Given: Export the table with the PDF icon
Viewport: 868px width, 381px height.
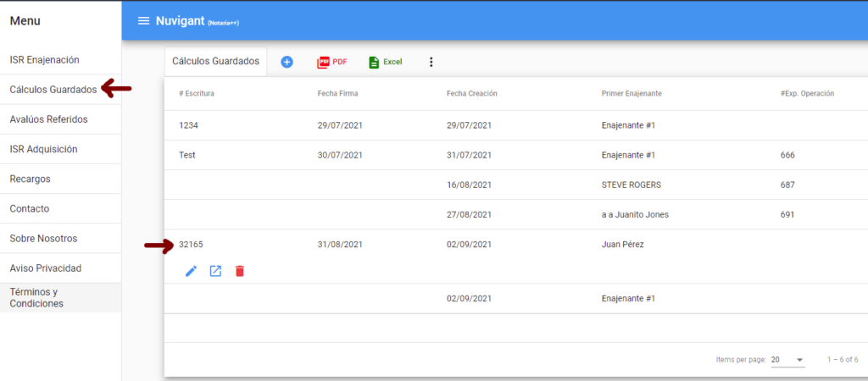Looking at the screenshot, I should pos(331,62).
